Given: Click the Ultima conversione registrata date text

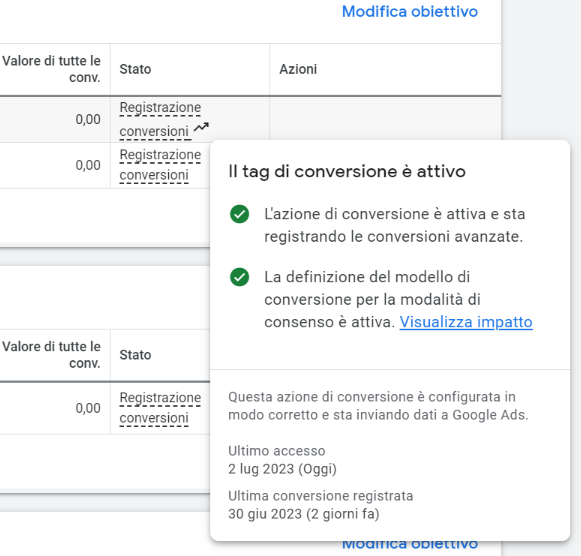Looking at the screenshot, I should point(303,514).
